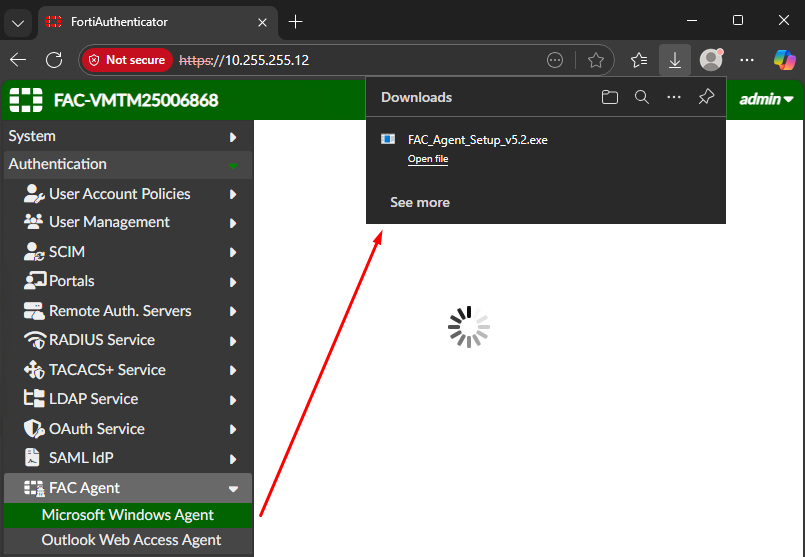Click the SAML IdP label

tap(81, 457)
